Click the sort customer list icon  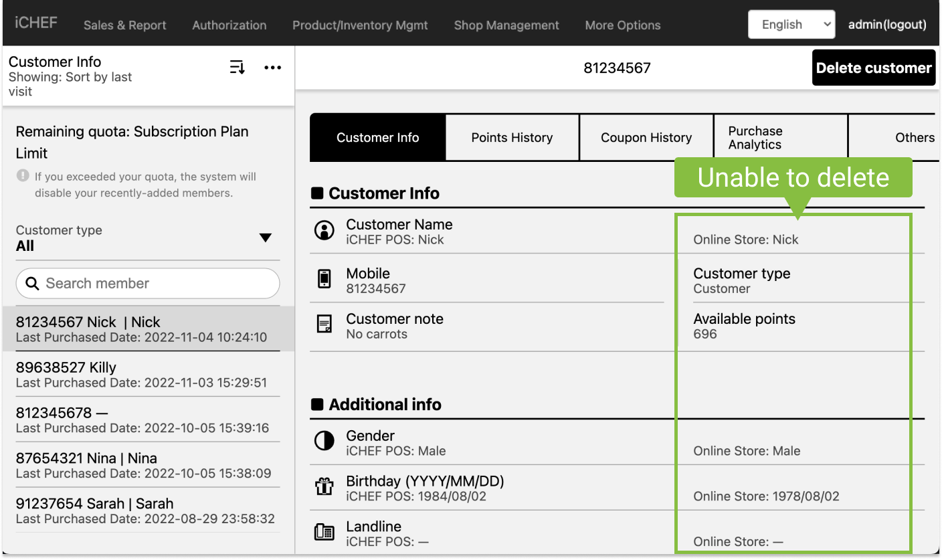coord(237,68)
